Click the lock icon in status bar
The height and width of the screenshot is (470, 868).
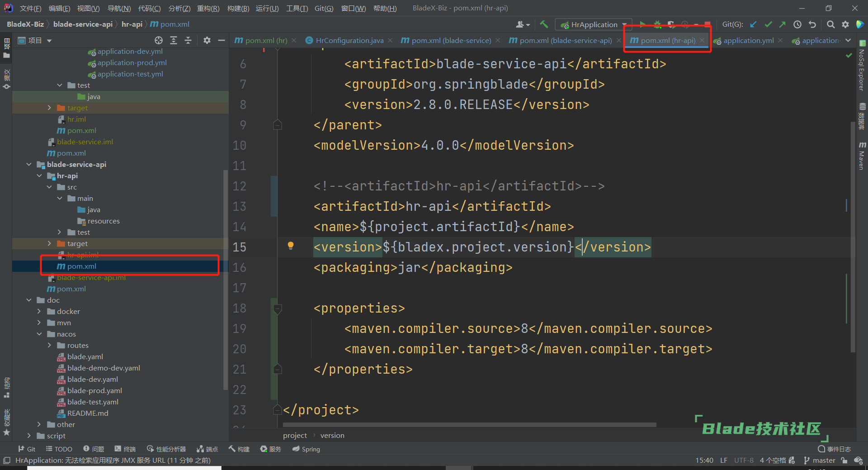pos(844,461)
